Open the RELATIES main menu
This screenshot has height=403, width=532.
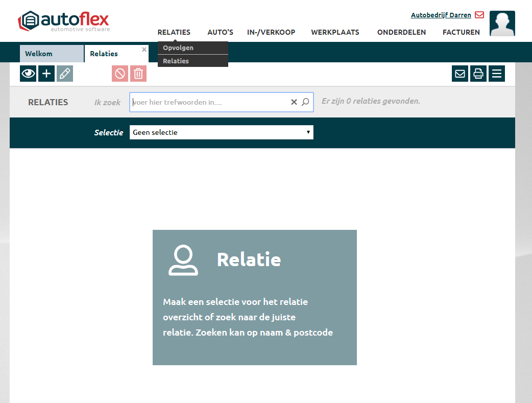[x=174, y=32]
